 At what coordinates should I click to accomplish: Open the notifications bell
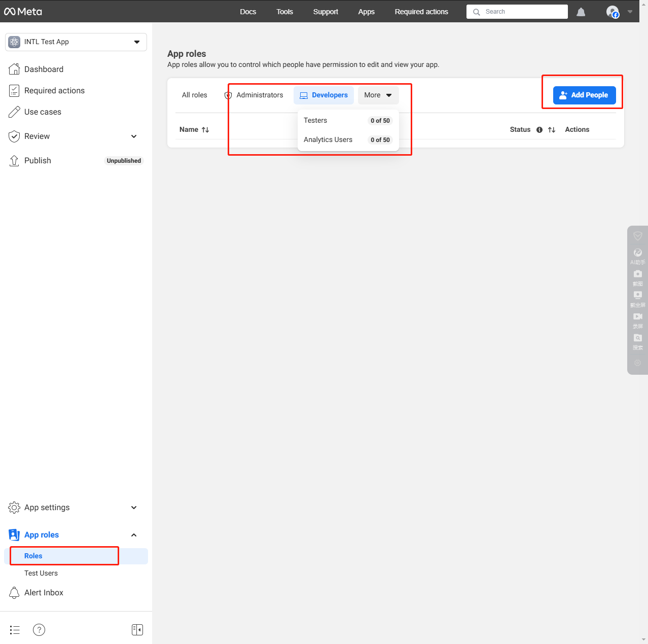[x=581, y=12]
